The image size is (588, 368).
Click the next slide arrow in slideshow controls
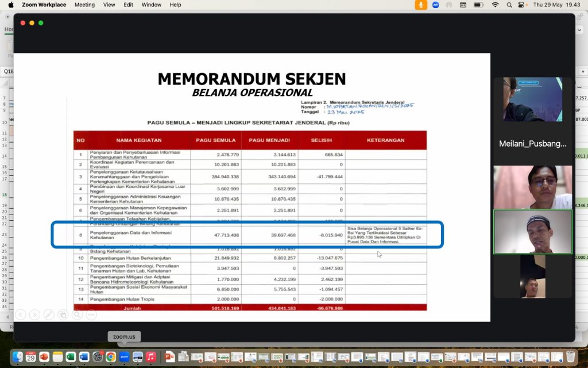pyautogui.click(x=34, y=315)
